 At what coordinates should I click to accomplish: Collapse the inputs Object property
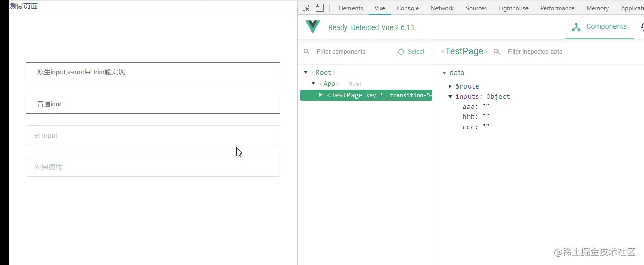450,97
